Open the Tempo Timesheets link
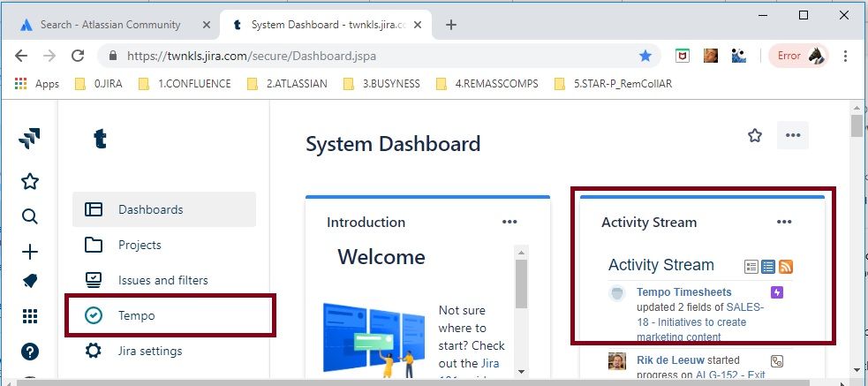The width and height of the screenshot is (868, 386). click(683, 291)
